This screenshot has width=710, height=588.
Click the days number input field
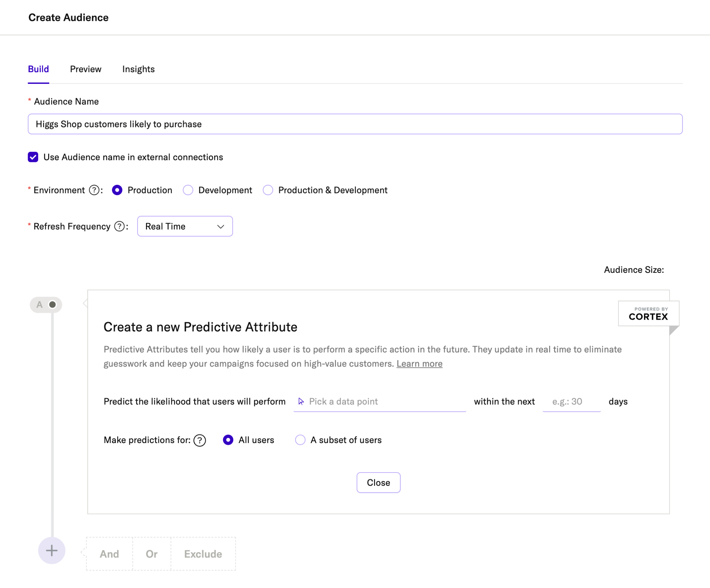572,401
